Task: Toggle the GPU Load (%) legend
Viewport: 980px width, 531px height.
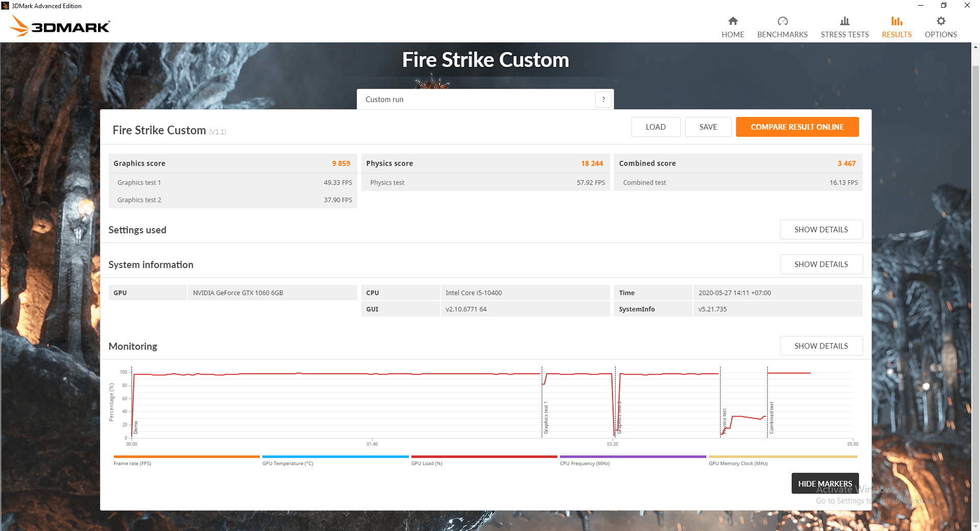Action: (484, 460)
